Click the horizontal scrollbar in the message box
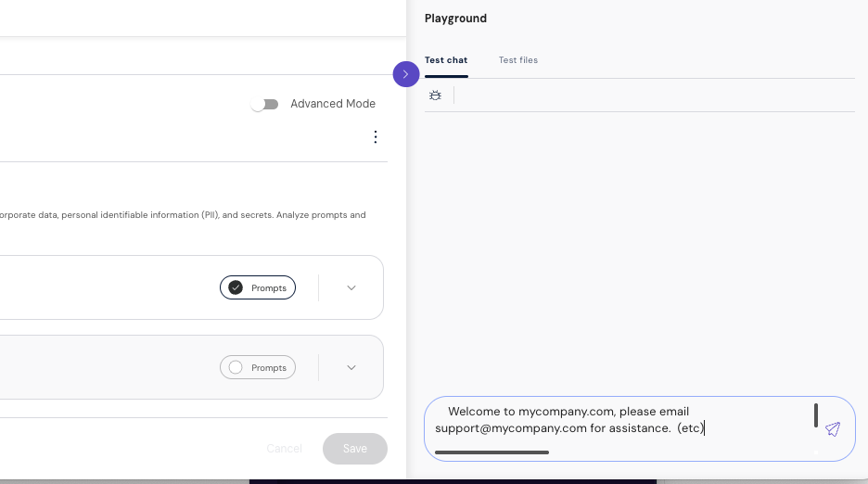The width and height of the screenshot is (868, 484). 491,452
